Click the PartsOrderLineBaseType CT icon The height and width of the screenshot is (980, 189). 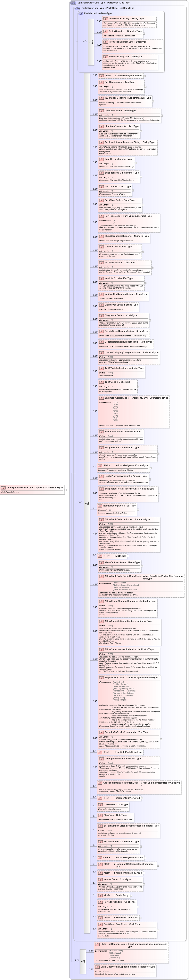click(x=81, y=13)
